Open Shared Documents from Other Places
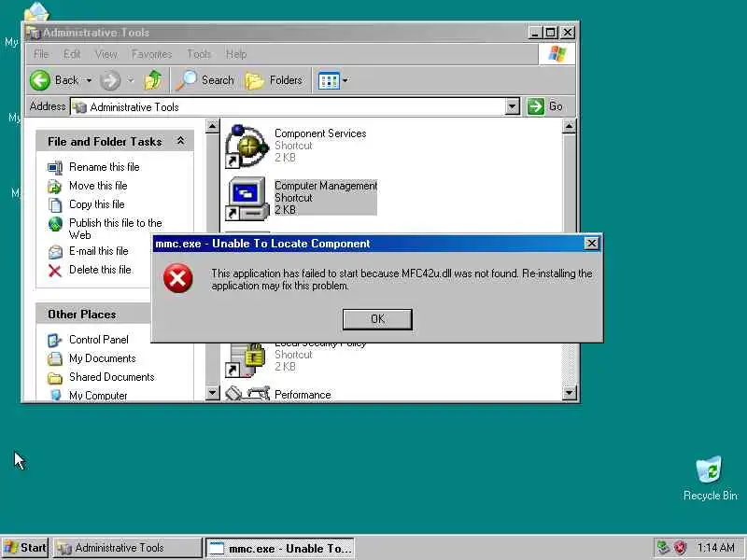This screenshot has height=560, width=747. [112, 377]
